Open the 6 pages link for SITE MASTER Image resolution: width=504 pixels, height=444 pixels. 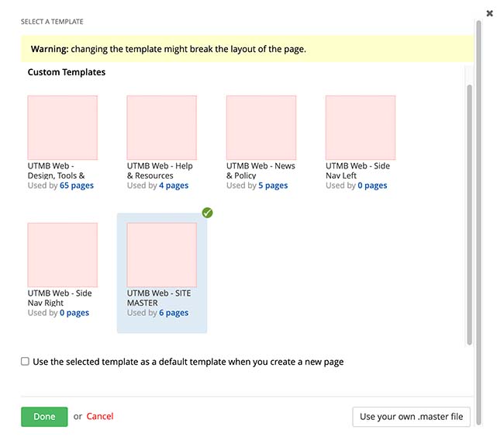click(174, 313)
